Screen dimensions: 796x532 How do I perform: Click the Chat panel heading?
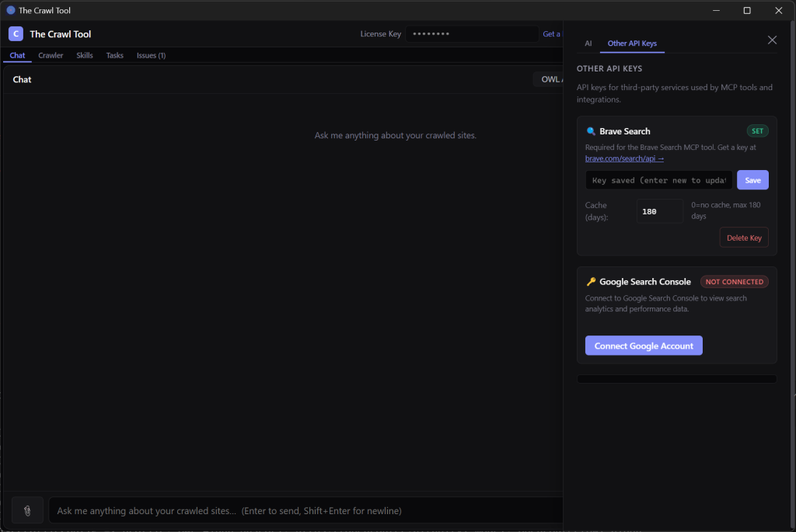coord(22,80)
